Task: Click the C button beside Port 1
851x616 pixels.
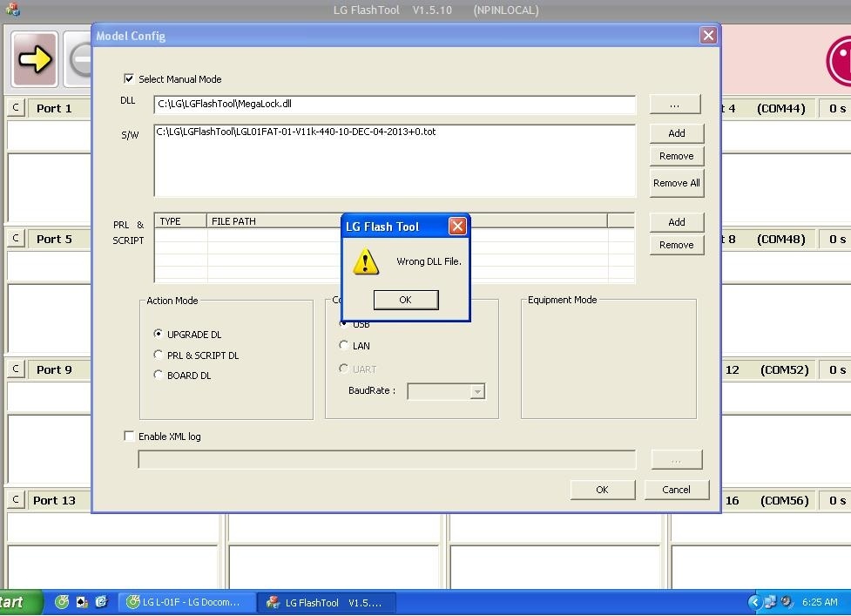Action: [x=16, y=108]
